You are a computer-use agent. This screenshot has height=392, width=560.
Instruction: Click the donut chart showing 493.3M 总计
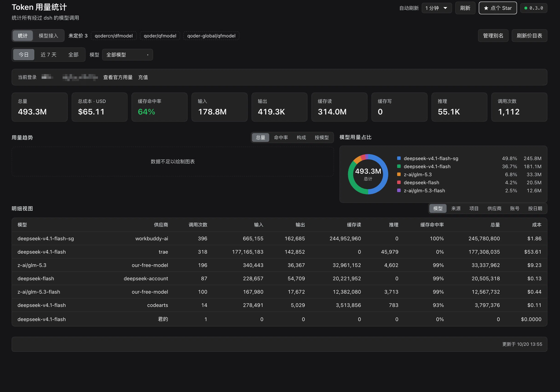368,174
